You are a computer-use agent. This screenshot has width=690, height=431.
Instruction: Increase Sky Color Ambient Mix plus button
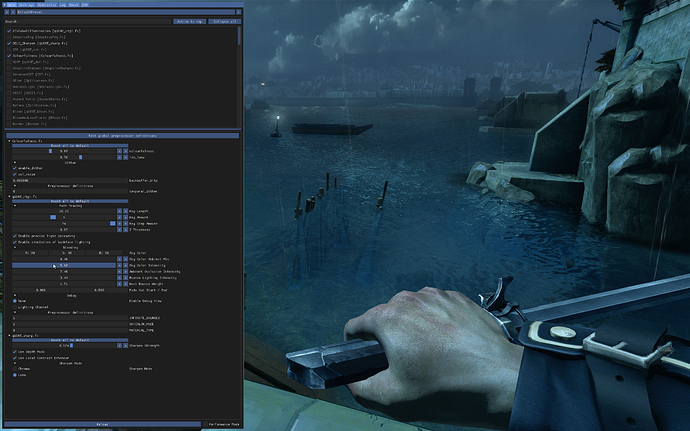(125, 259)
